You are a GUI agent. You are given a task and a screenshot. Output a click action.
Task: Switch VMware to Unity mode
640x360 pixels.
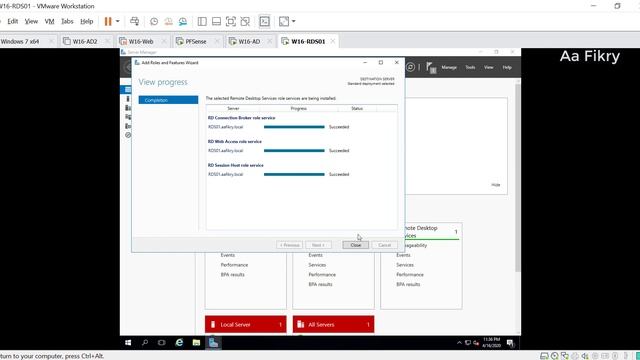click(245, 21)
